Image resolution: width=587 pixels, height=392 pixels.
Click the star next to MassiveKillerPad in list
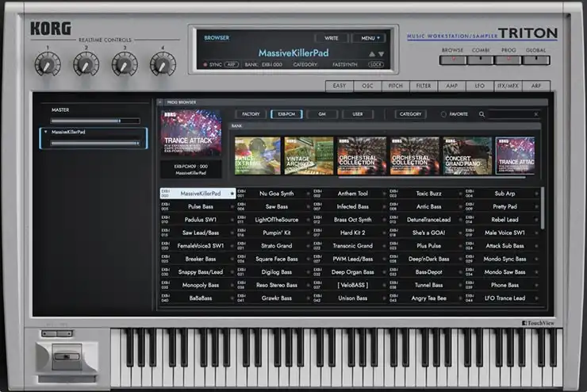click(232, 194)
